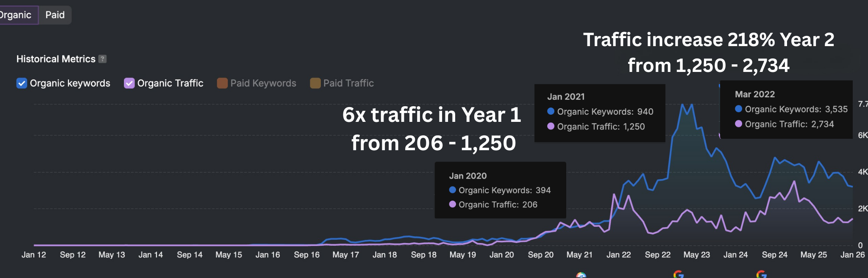Switch to the Paid tab

[55, 15]
